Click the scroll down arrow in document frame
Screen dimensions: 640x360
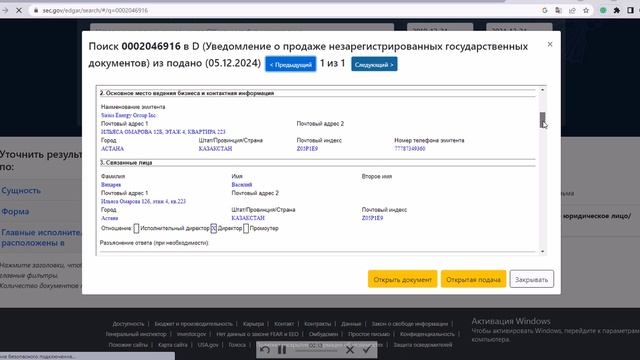(542, 251)
